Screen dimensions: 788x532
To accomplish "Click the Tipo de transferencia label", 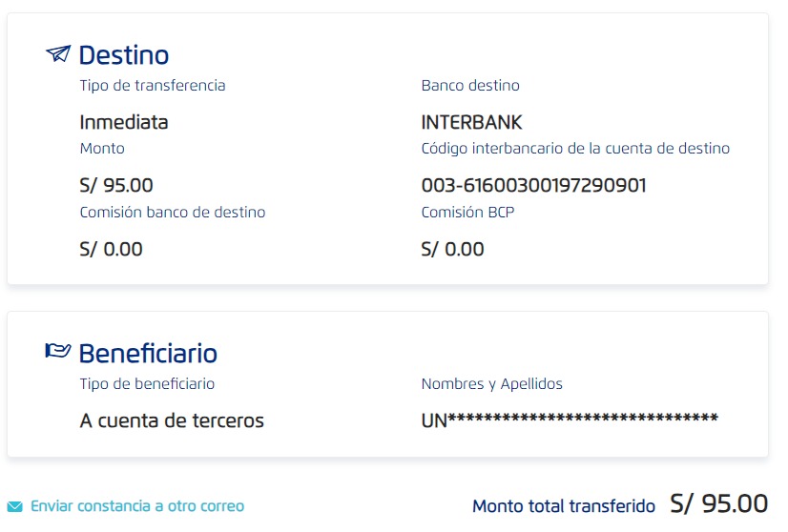I will pyautogui.click(x=153, y=86).
